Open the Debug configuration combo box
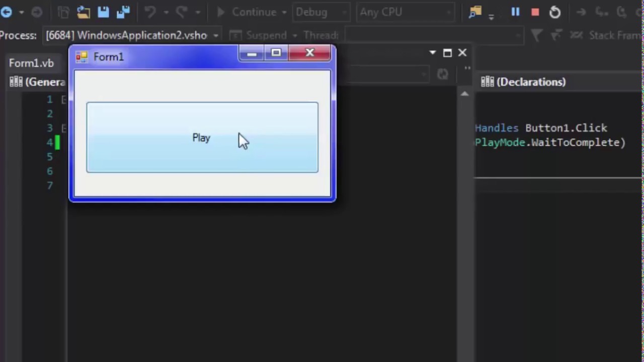 tap(321, 12)
